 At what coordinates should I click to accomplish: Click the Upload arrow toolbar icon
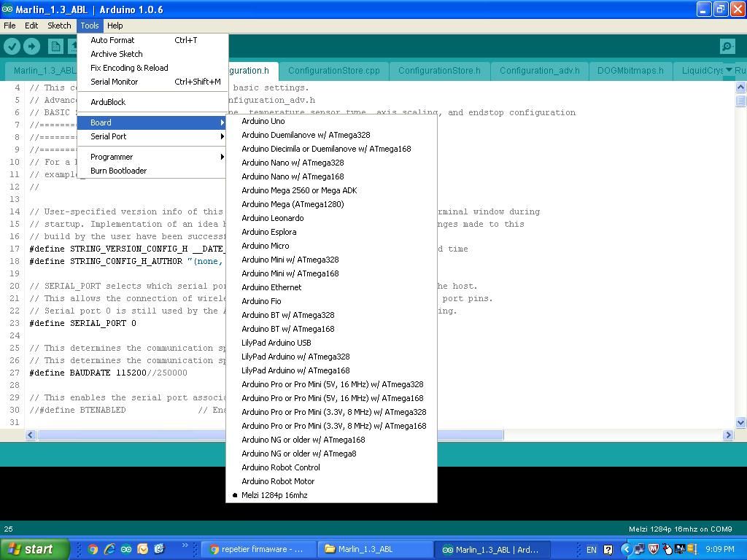(31, 47)
